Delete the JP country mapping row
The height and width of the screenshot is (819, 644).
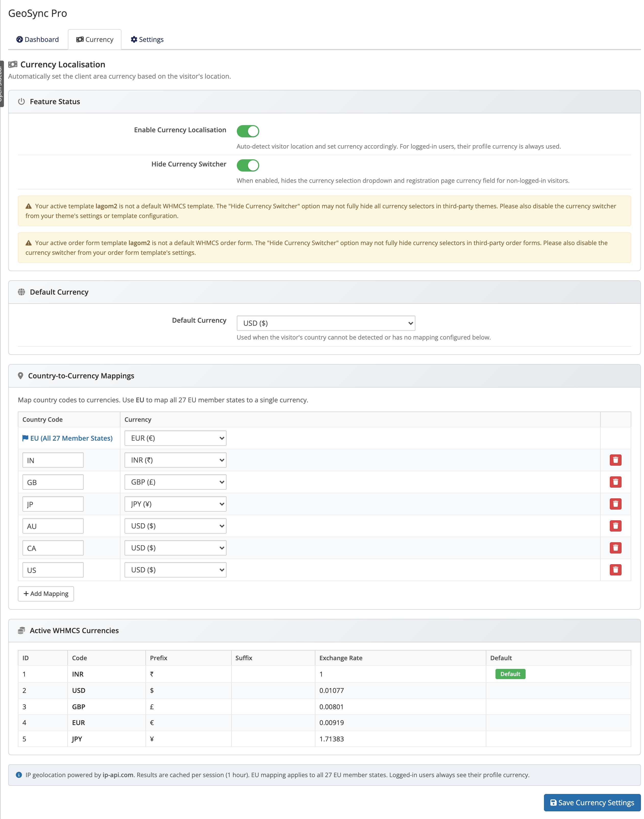point(615,504)
